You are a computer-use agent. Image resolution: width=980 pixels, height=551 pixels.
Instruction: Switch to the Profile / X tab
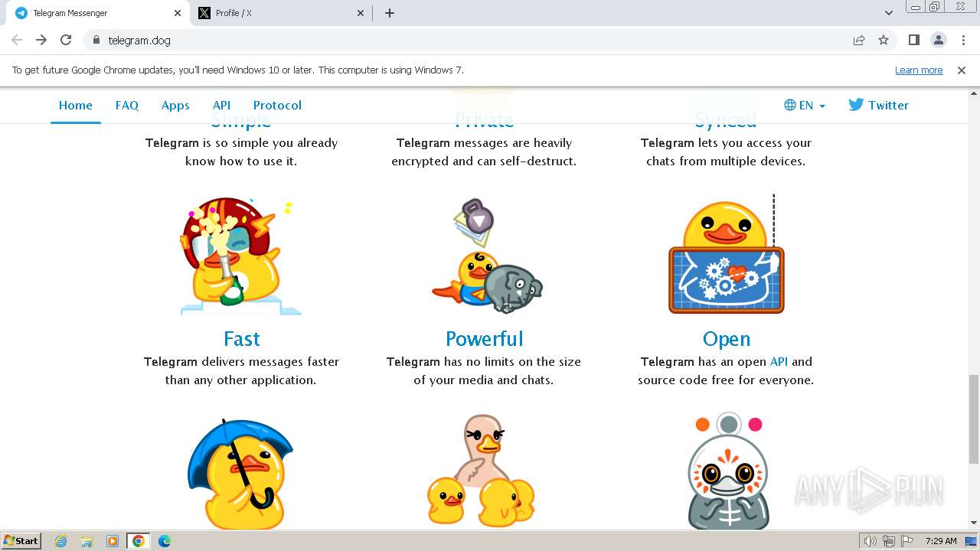(281, 13)
